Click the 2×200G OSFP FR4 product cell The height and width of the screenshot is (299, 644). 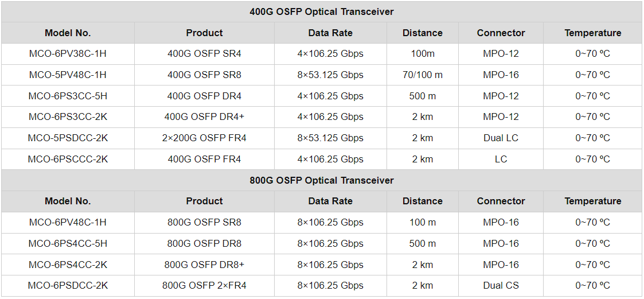click(x=204, y=138)
